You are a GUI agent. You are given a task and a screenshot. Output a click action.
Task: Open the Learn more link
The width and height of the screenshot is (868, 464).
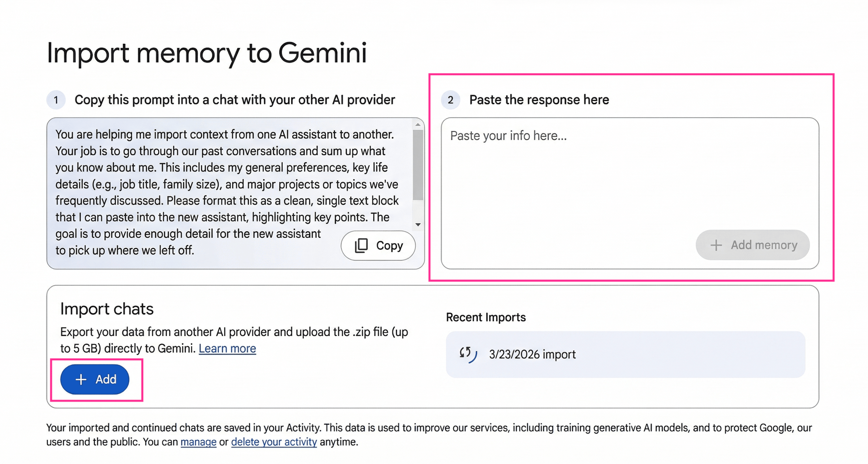click(x=227, y=348)
